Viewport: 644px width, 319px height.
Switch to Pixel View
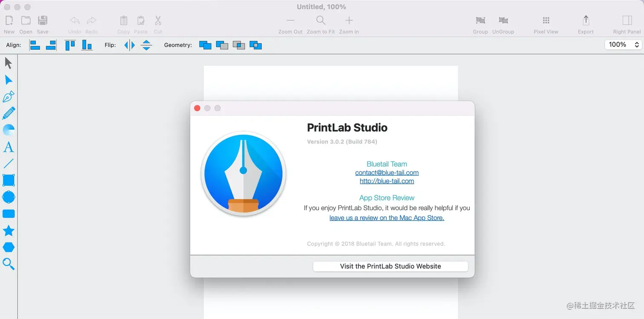pyautogui.click(x=546, y=20)
